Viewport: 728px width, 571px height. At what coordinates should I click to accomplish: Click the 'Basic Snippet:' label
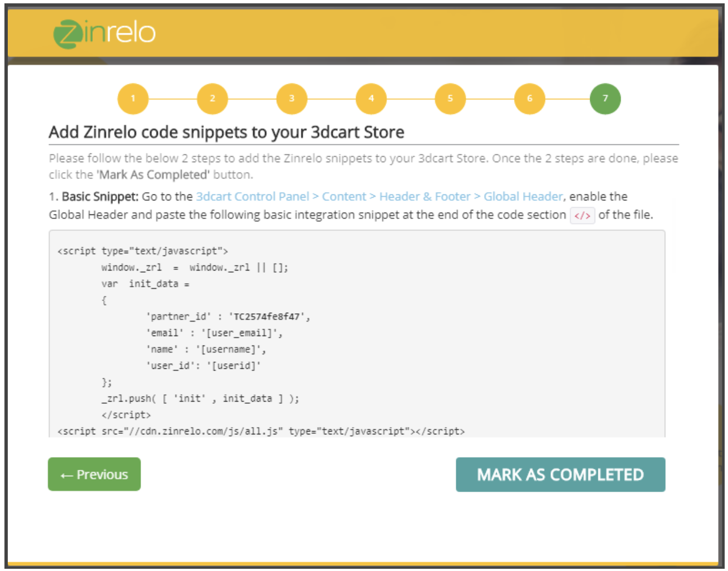[100, 197]
